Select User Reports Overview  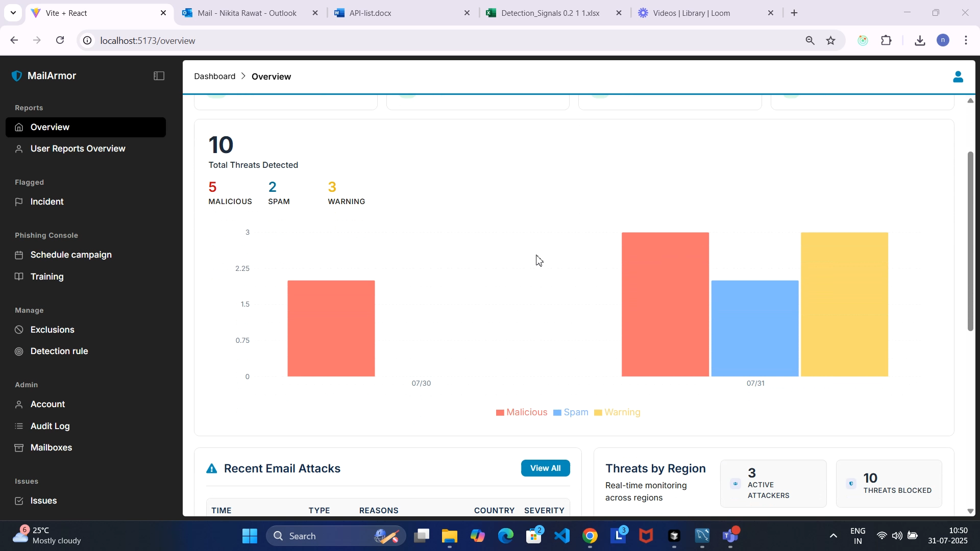click(x=78, y=149)
